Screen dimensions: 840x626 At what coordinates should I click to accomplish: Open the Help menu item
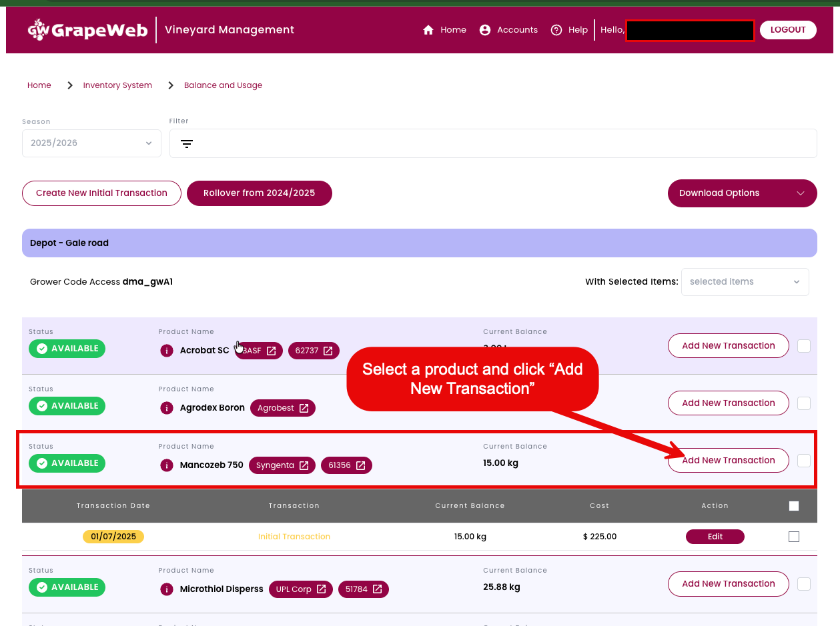click(x=569, y=30)
